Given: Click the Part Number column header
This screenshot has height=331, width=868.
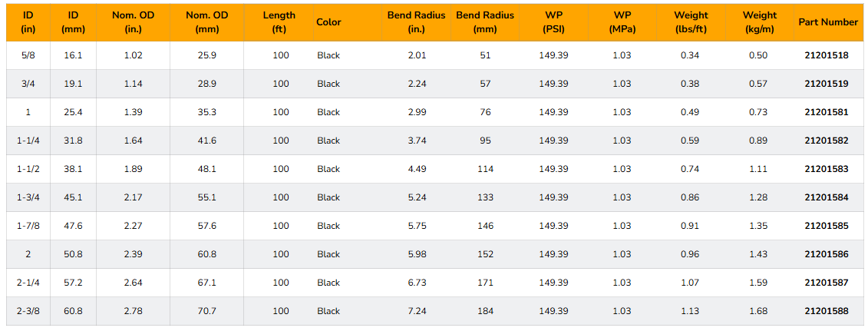Looking at the screenshot, I should pyautogui.click(x=827, y=23).
